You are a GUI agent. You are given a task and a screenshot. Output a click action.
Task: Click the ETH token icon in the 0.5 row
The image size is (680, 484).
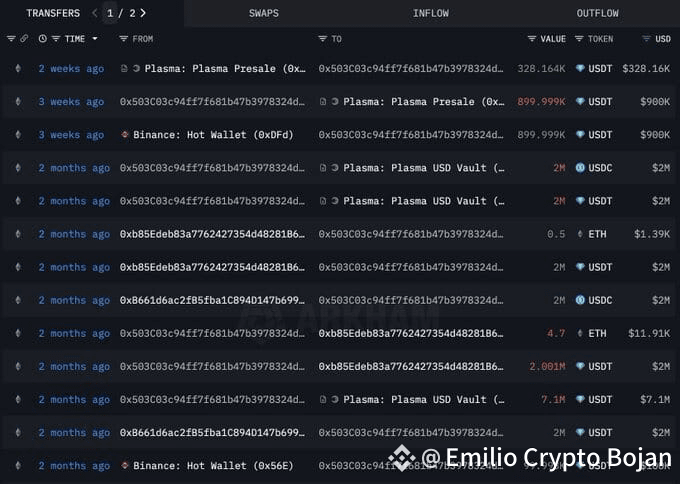pos(580,234)
